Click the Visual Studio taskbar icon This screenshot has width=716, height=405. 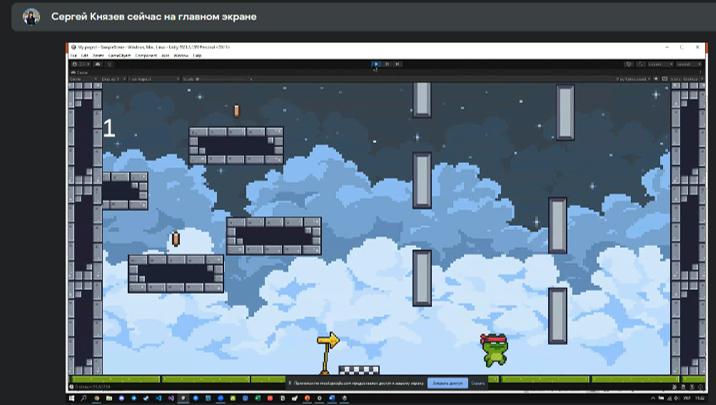click(171, 398)
